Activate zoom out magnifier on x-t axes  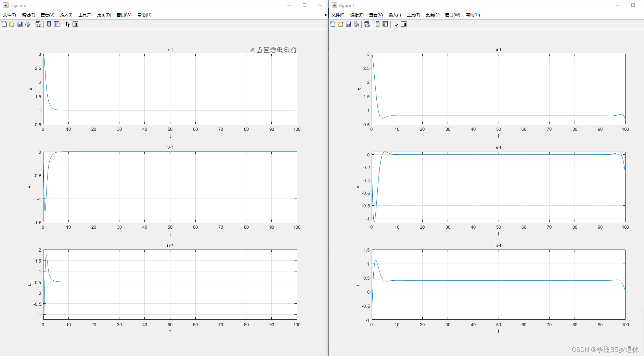[287, 50]
